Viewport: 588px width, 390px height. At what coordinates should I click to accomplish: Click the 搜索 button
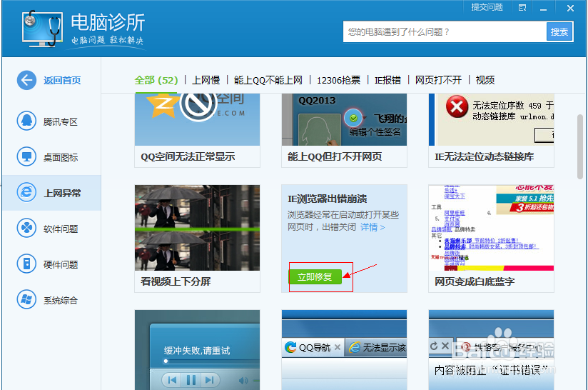559,32
